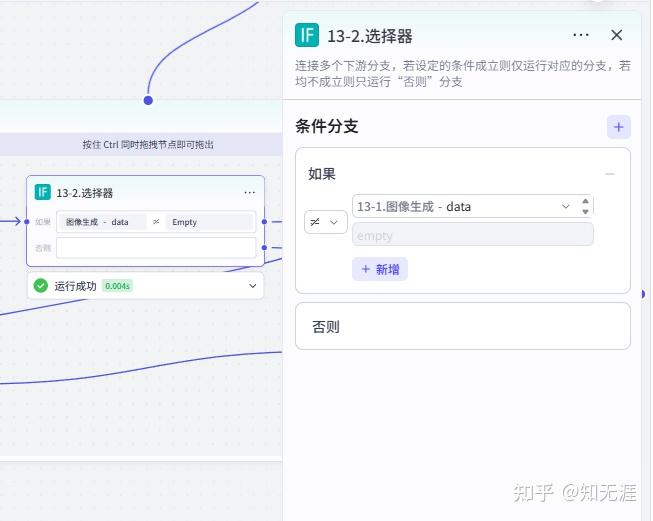
Task: Click the 13-2.选择器 title in the panel
Action: (369, 36)
